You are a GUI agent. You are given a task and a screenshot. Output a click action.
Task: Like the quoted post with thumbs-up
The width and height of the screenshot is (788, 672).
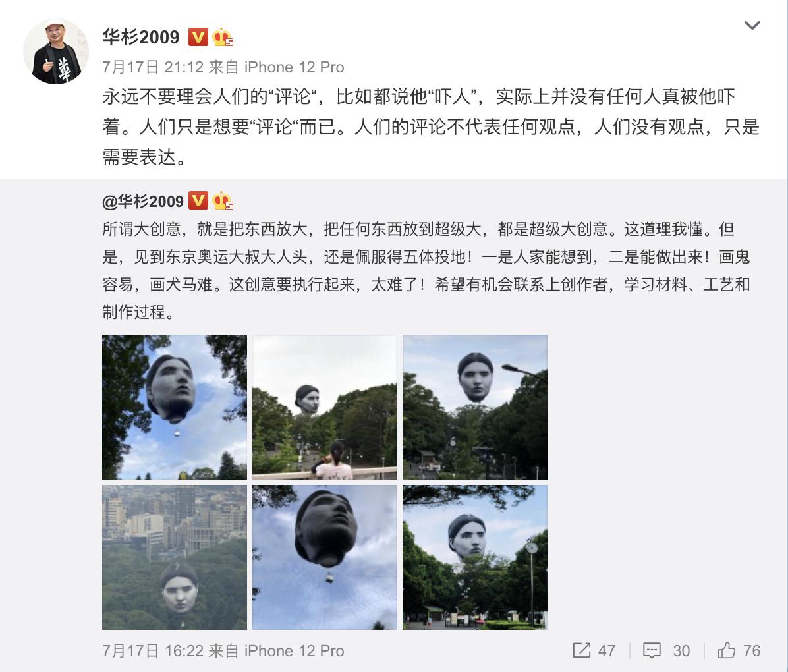click(726, 650)
